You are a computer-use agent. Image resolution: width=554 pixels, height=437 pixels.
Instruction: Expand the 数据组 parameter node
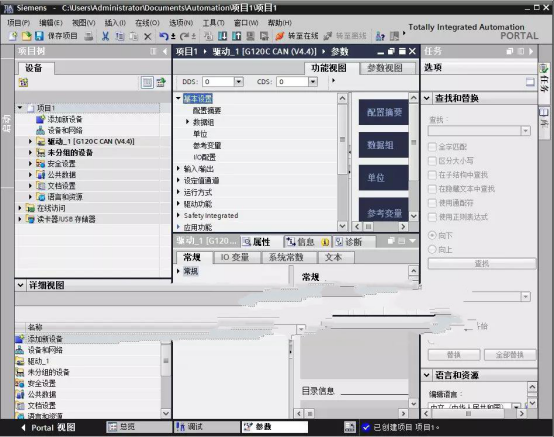[188, 122]
